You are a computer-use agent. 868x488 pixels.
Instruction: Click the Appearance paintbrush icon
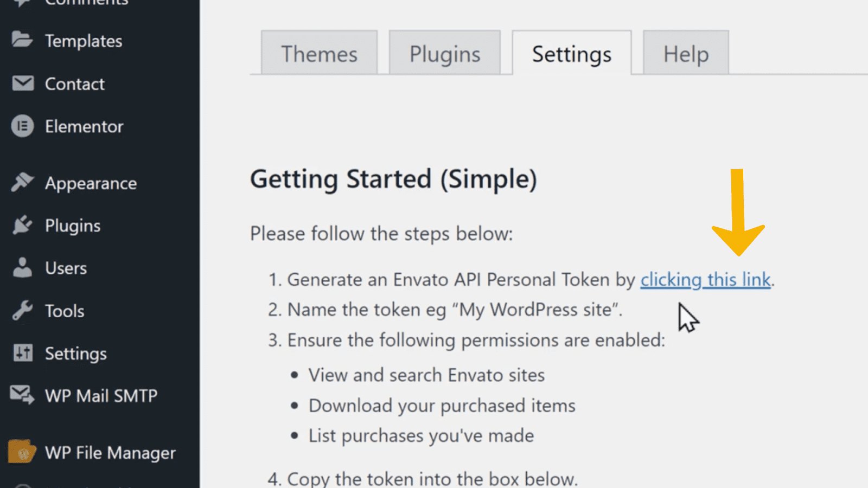22,182
